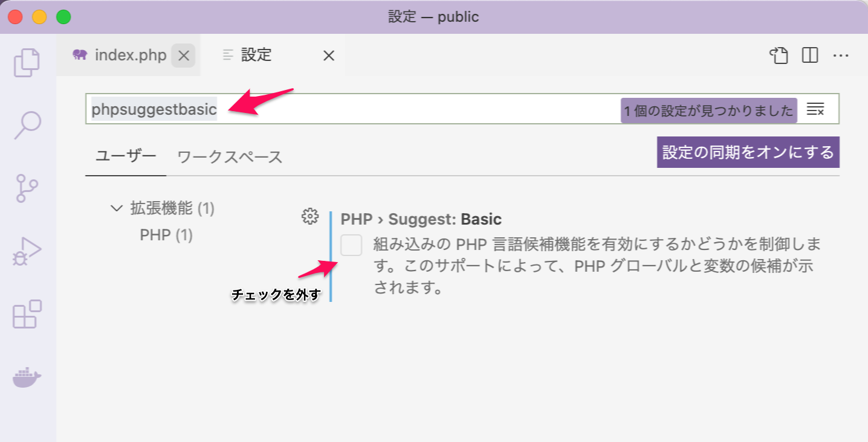Open the Run and Debug view

27,249
